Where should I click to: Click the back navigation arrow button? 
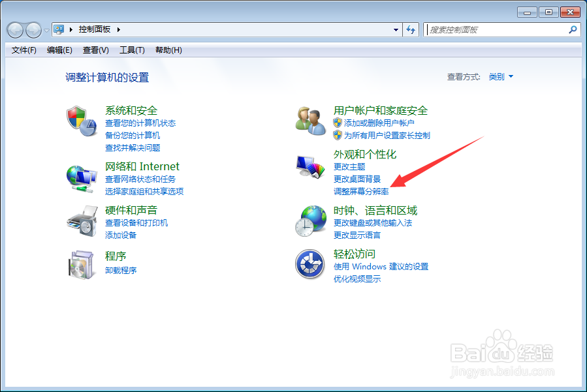pyautogui.click(x=16, y=30)
